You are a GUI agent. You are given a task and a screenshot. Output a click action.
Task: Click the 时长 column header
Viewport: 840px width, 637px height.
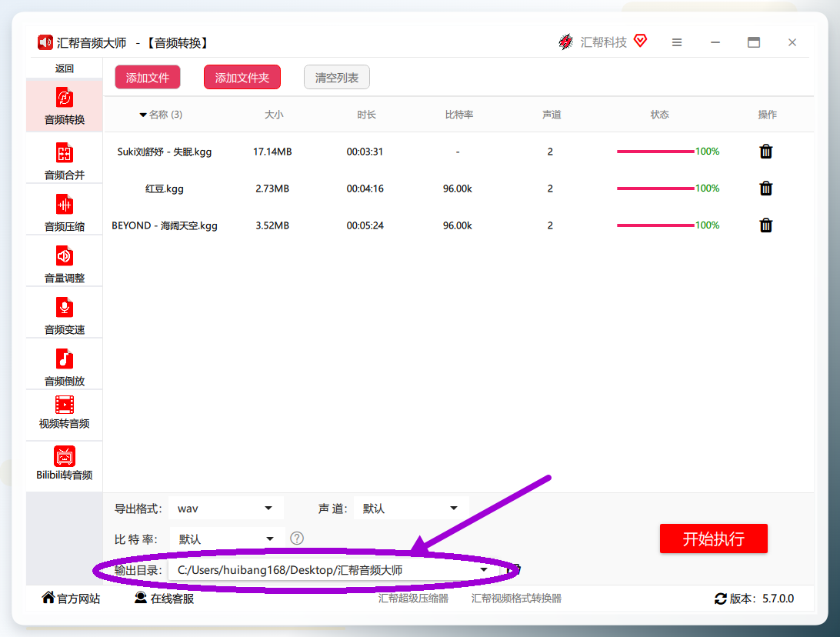point(366,115)
